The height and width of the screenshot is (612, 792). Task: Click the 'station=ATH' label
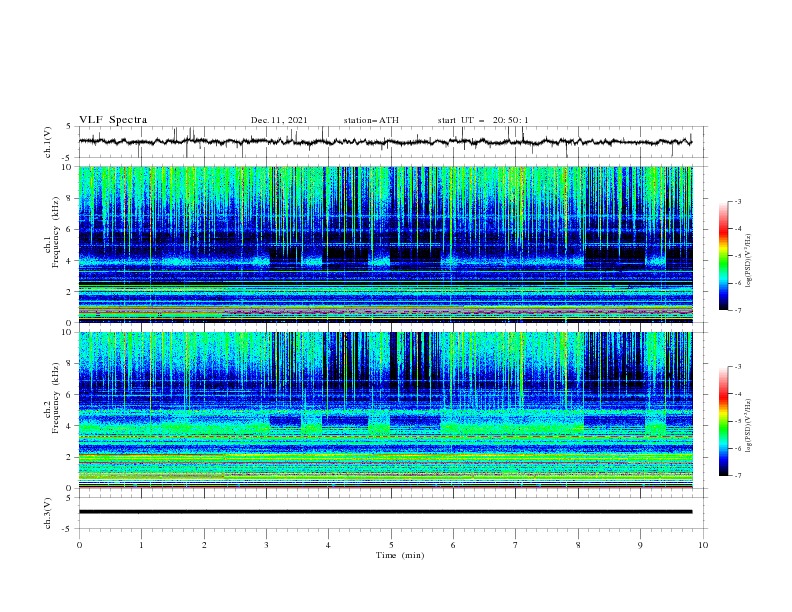371,120
